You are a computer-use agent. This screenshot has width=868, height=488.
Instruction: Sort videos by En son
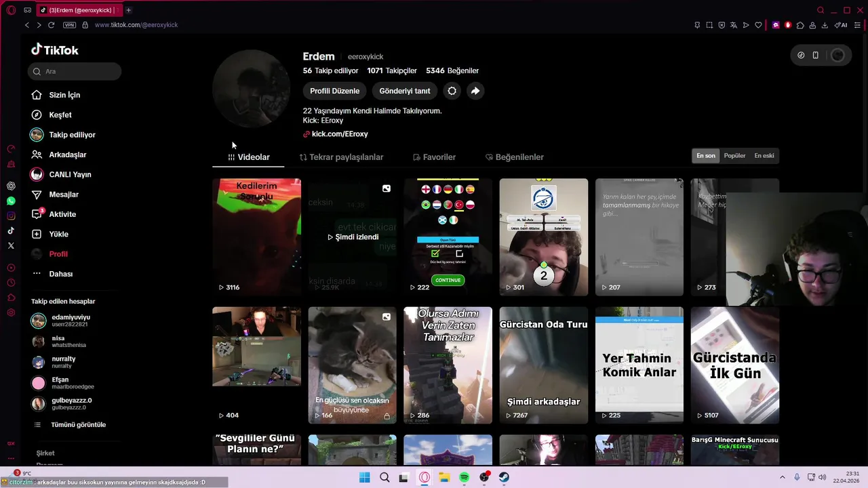tap(706, 156)
